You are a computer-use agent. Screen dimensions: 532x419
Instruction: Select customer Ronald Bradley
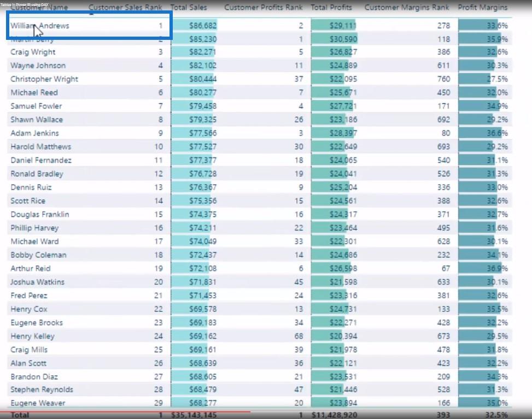tap(37, 174)
